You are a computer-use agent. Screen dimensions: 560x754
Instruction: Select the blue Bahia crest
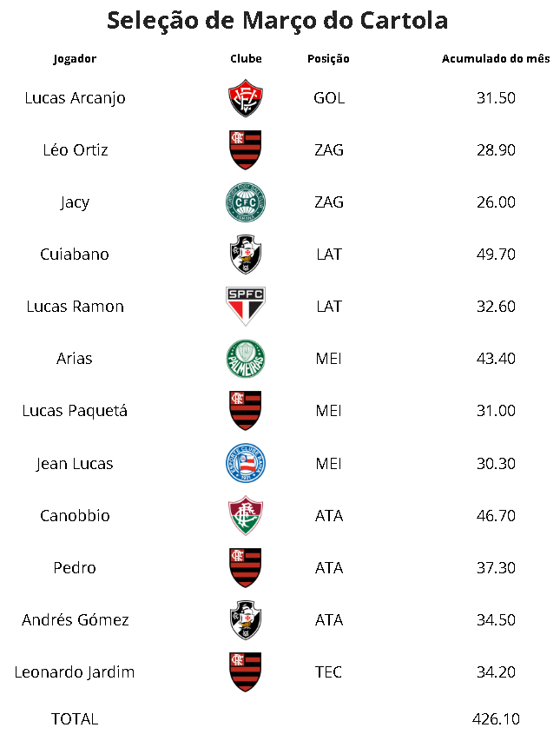click(x=246, y=464)
